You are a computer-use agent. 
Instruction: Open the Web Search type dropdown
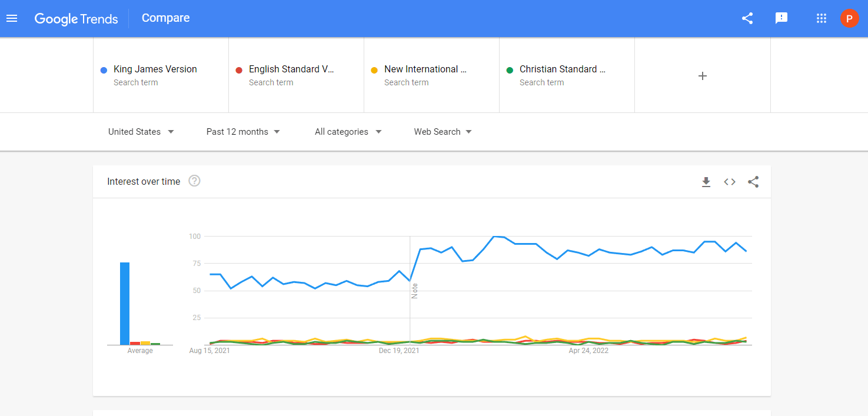coord(443,132)
